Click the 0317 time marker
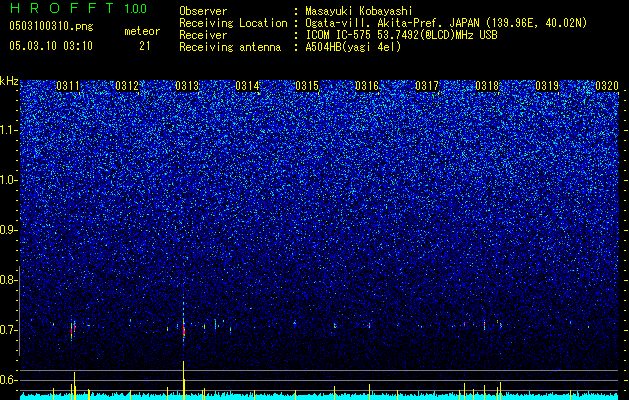Viewport: 629px width, 400px height. (x=427, y=86)
